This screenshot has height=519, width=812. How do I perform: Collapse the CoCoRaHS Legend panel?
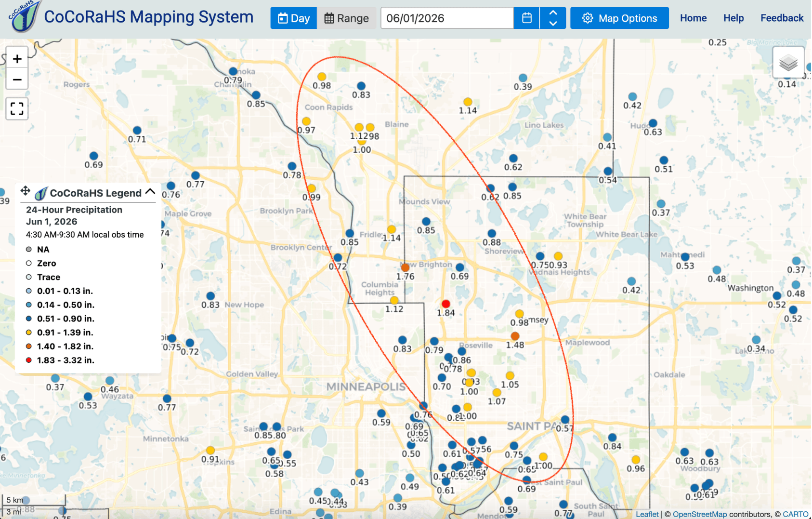click(x=150, y=192)
